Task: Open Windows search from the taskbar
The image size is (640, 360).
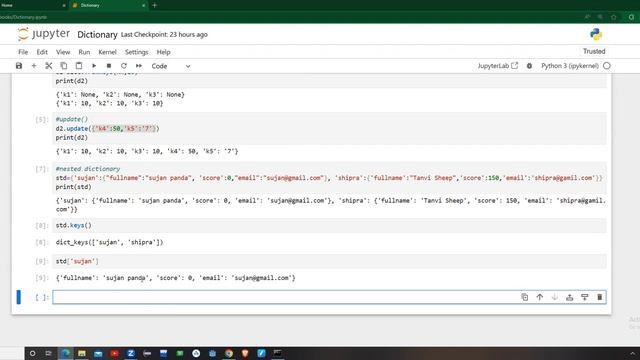Action: (32, 353)
